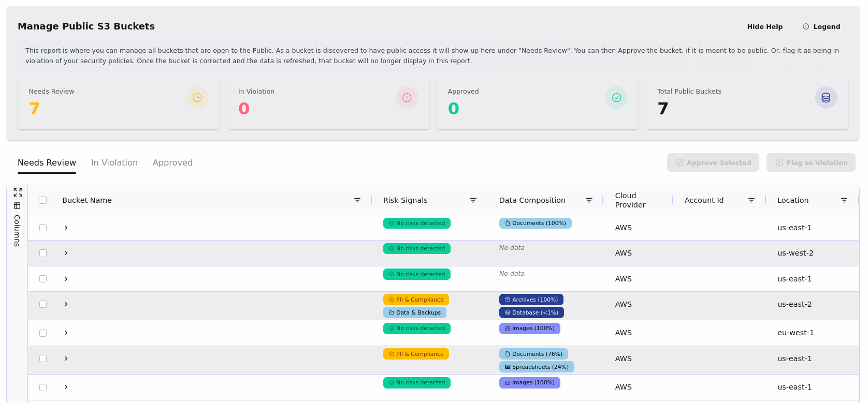
Task: Open the Bucket Name column filter icon
Action: click(357, 200)
